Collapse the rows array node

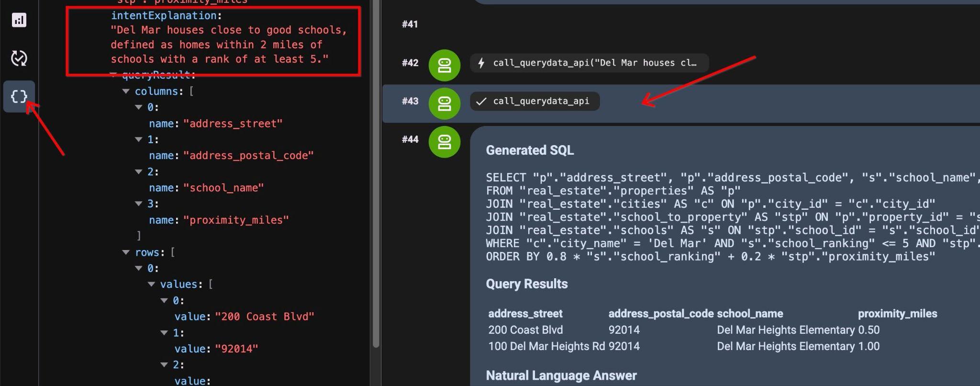click(x=126, y=252)
